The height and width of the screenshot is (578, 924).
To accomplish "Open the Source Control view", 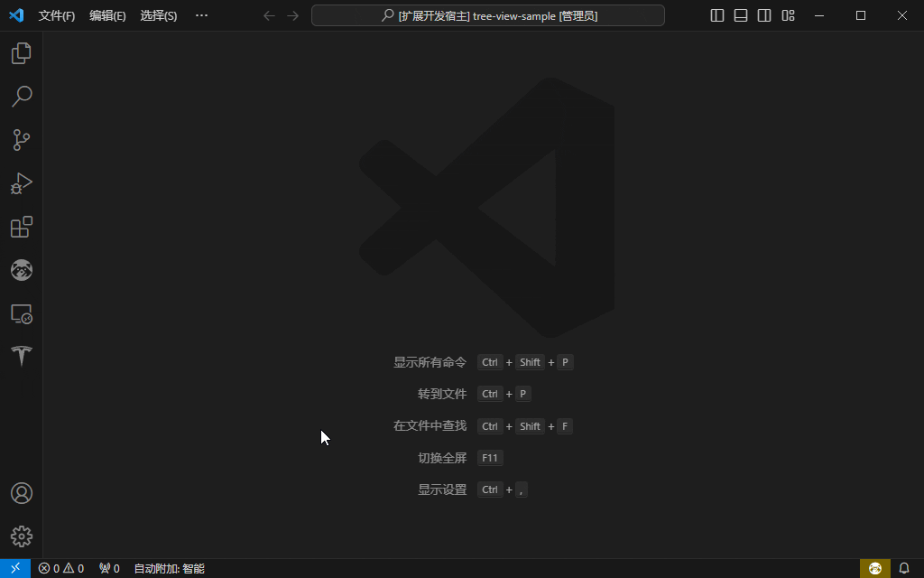I will pyautogui.click(x=22, y=140).
